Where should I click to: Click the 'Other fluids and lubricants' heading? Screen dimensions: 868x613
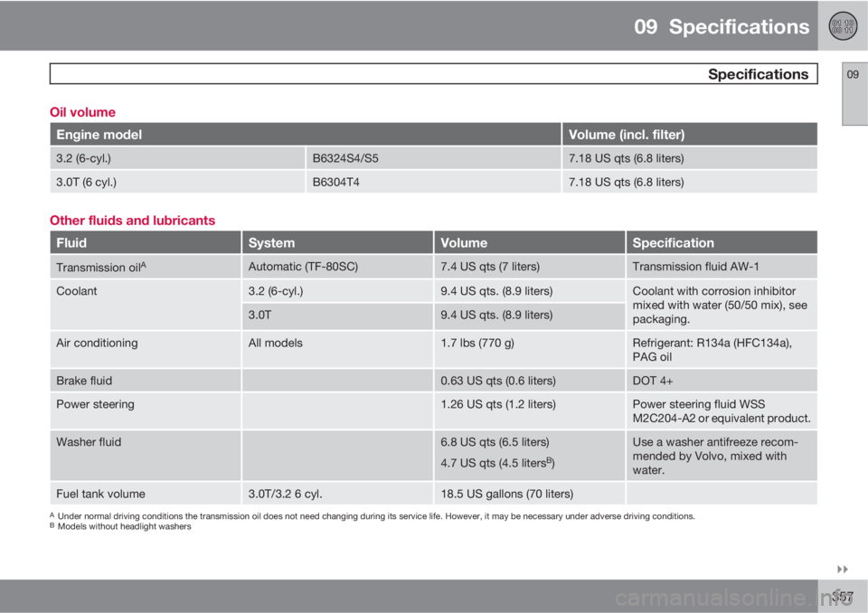click(x=132, y=221)
